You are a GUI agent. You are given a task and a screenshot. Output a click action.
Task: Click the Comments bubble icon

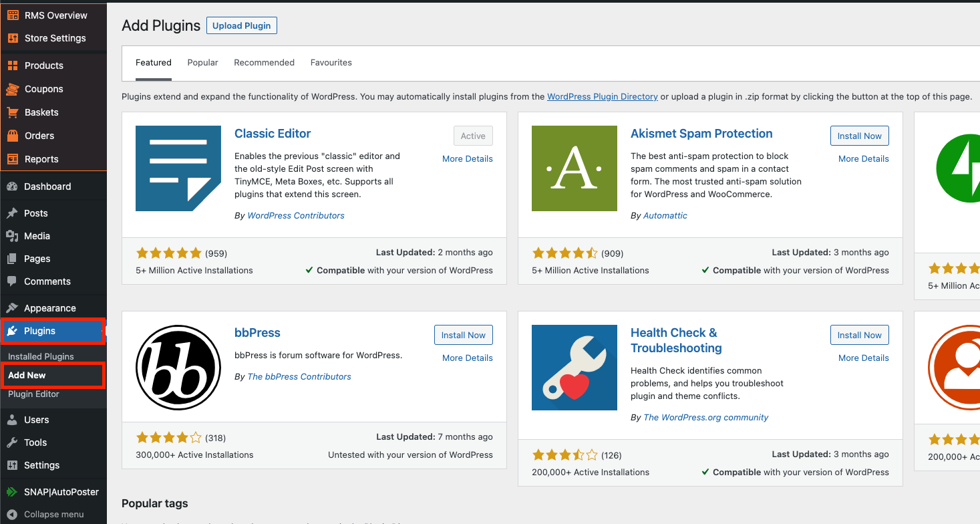(x=12, y=281)
